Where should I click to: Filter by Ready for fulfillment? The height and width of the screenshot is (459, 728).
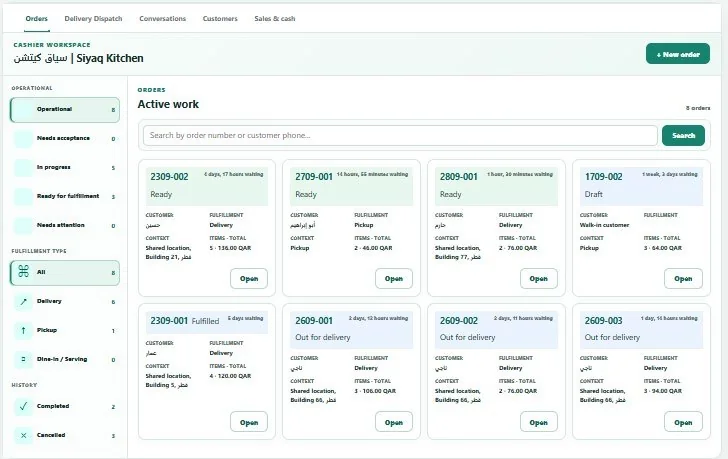(x=65, y=196)
